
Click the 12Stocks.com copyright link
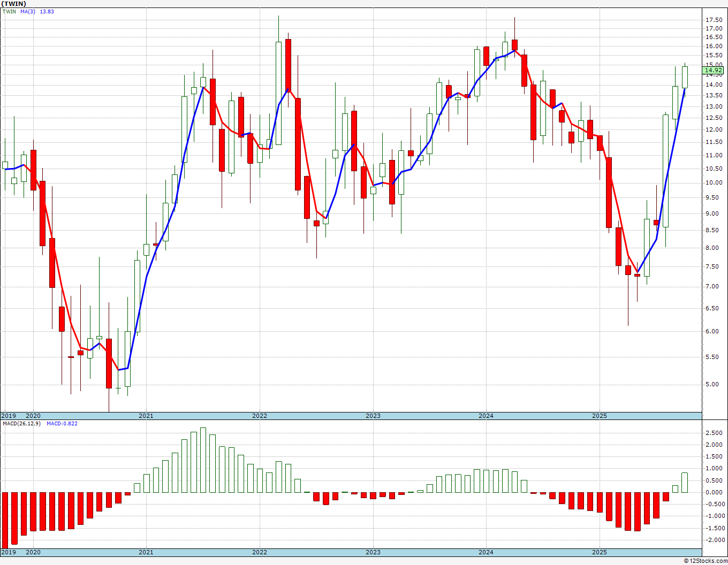(x=706, y=561)
